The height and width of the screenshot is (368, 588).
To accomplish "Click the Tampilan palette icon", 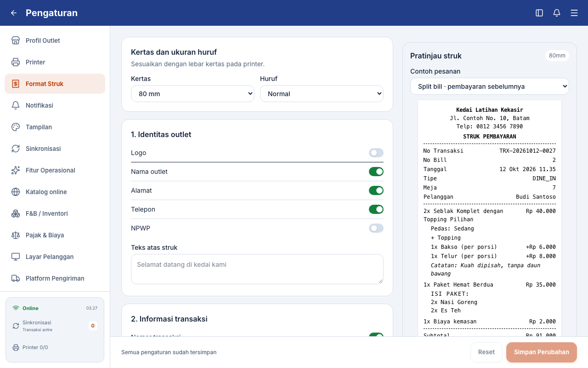I will pos(16,127).
